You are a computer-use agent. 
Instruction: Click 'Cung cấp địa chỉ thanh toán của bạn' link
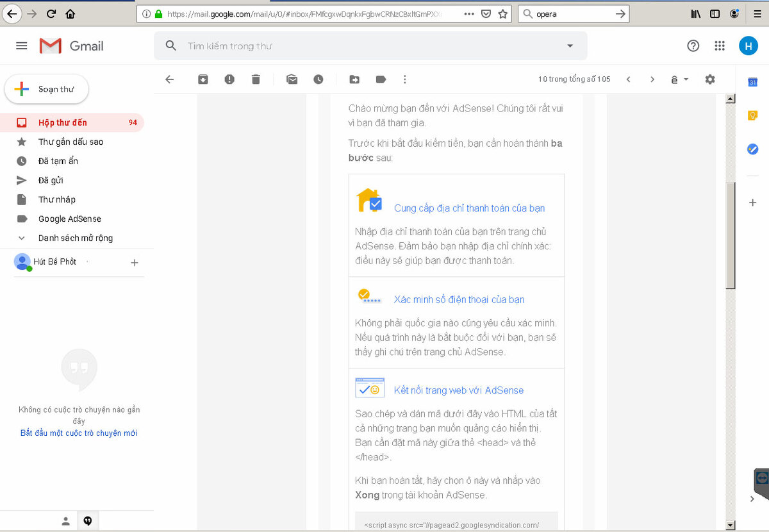coord(469,208)
